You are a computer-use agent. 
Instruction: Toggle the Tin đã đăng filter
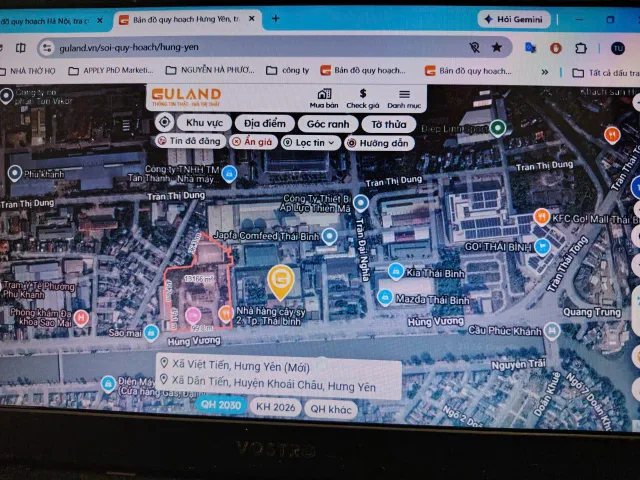[190, 141]
